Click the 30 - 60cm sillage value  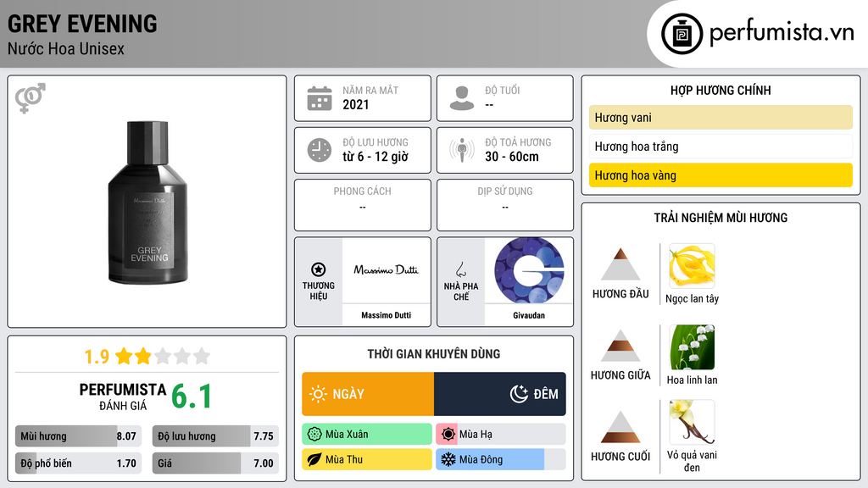[x=512, y=157]
